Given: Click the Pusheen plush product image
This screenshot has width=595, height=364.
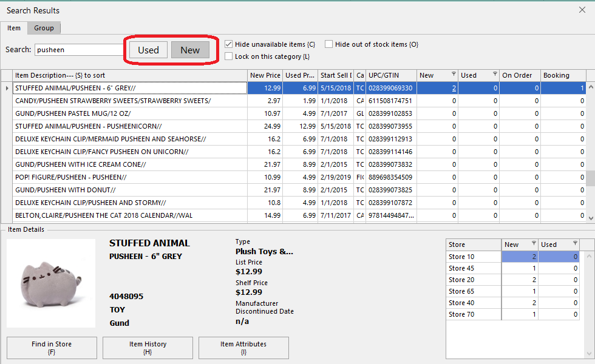Looking at the screenshot, I should (x=51, y=283).
